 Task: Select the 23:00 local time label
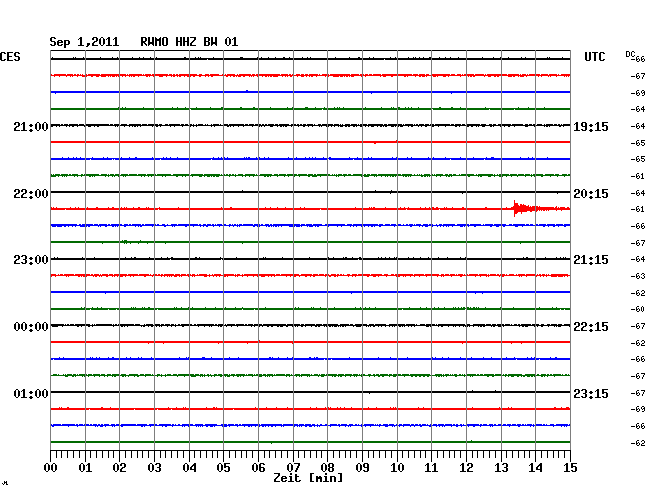tap(31, 260)
